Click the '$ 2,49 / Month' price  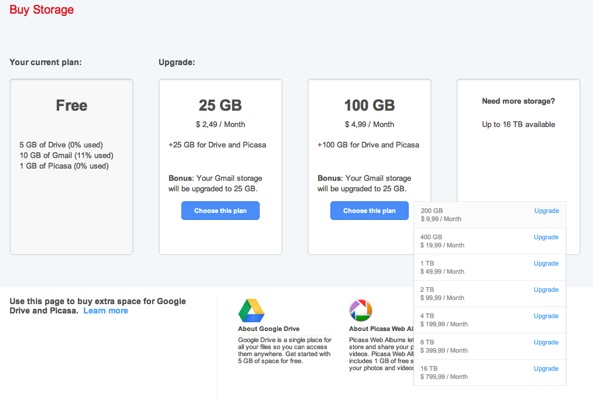click(220, 124)
